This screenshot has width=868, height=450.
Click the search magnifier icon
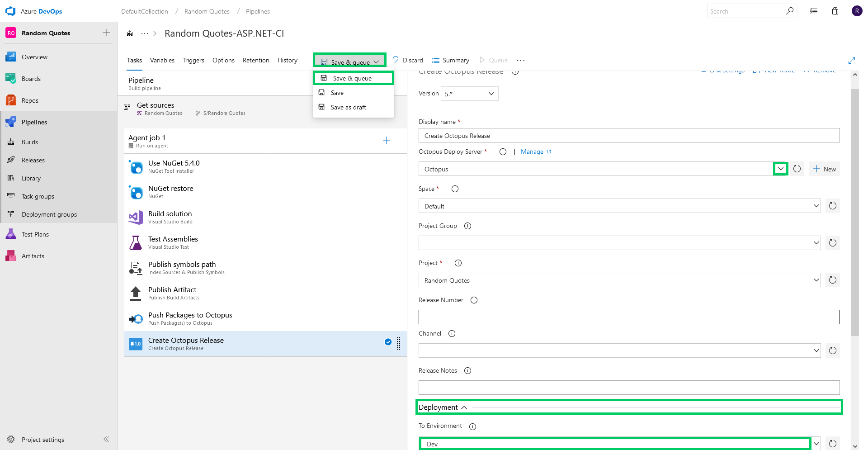[x=789, y=11]
